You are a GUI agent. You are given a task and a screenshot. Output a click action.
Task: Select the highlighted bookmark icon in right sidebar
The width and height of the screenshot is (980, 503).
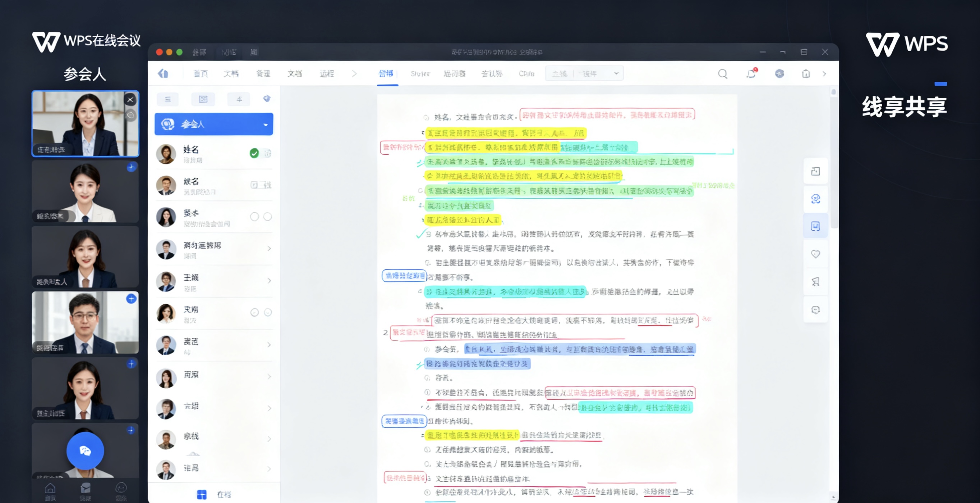(815, 226)
